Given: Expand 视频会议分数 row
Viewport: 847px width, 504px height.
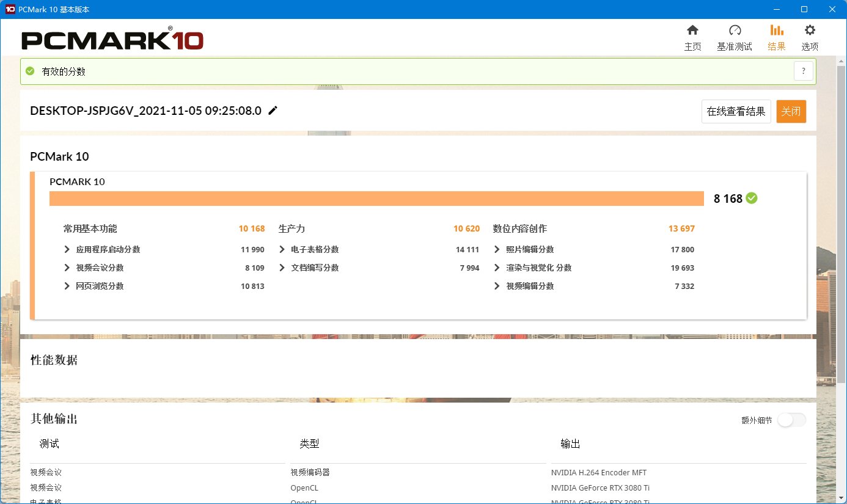Looking at the screenshot, I should click(x=67, y=268).
